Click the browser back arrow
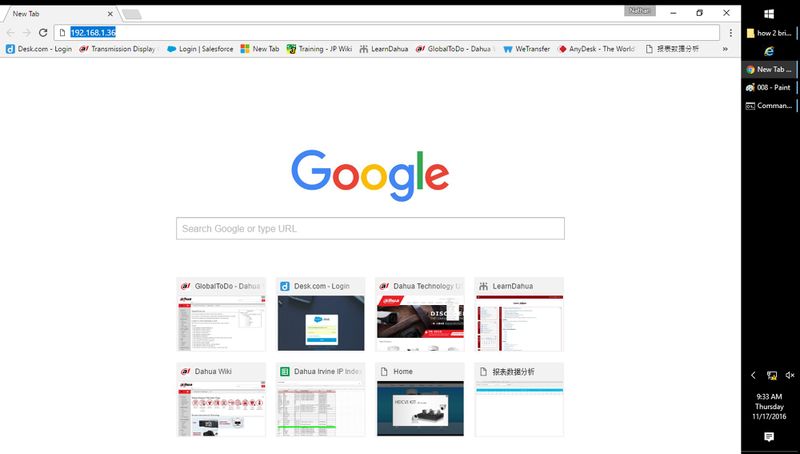Viewport: 800px width, 454px height. pyautogui.click(x=11, y=33)
